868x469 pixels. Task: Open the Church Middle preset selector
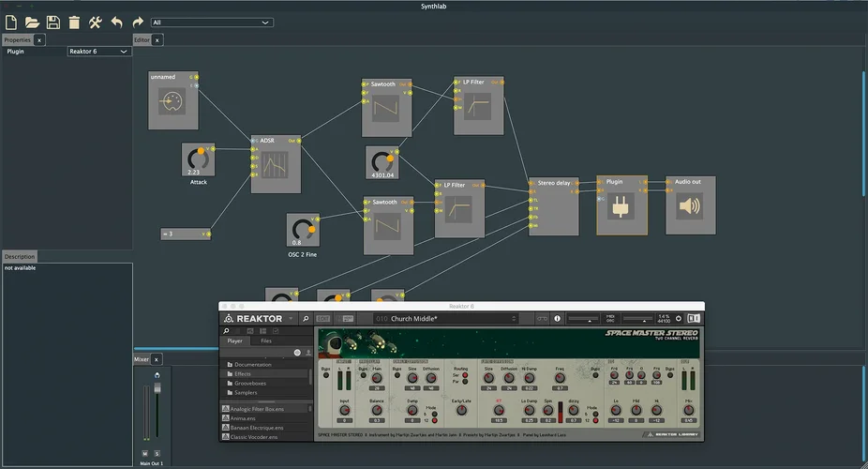[446, 318]
